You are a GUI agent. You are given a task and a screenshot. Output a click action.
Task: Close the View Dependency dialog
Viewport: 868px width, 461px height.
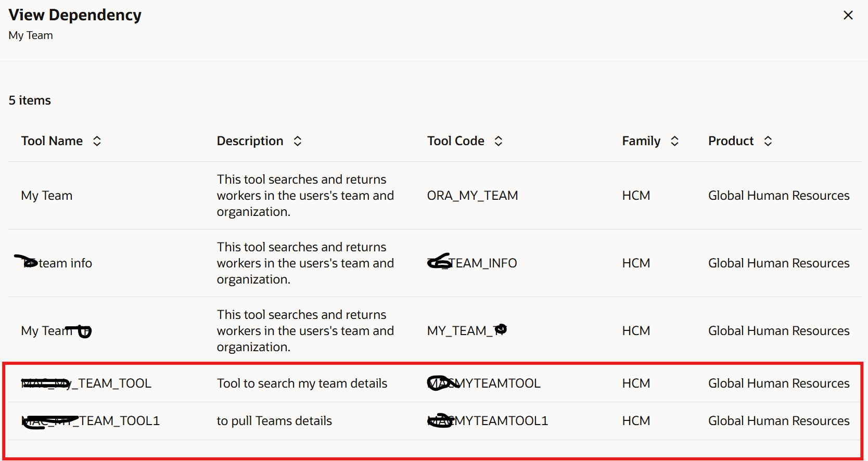pos(848,15)
